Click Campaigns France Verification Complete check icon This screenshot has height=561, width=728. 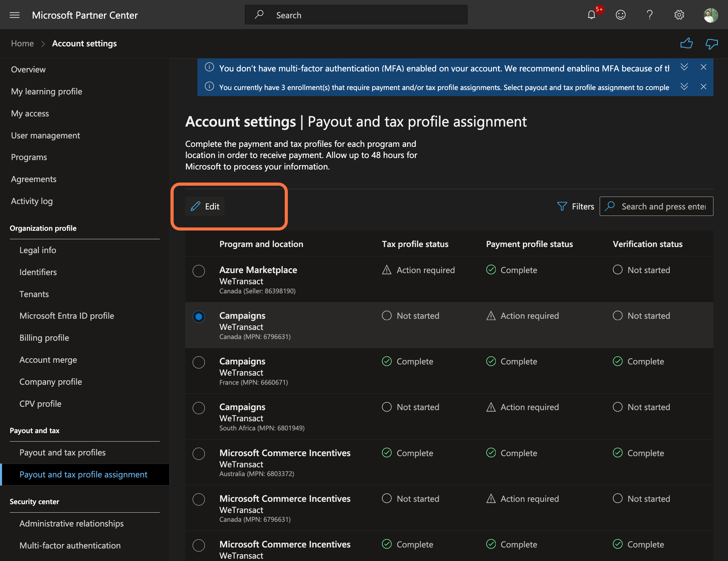pos(618,361)
